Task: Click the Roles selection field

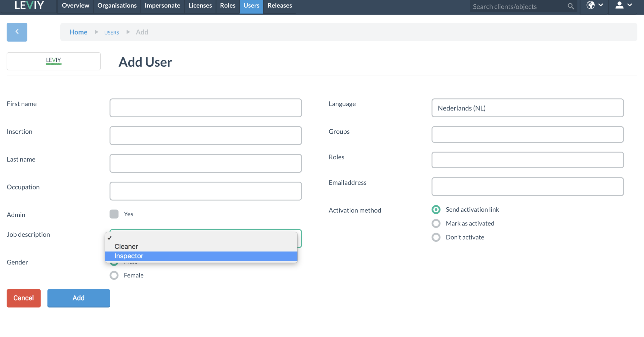Action: point(528,160)
